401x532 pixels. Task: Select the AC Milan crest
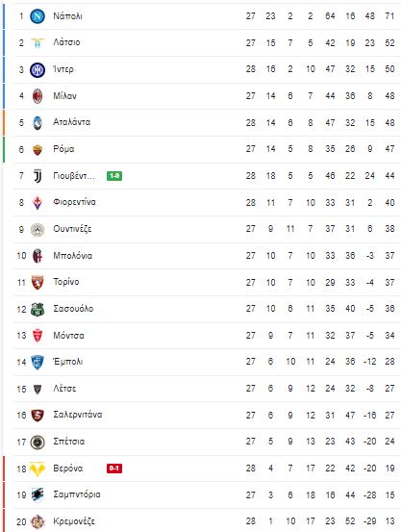coord(38,96)
